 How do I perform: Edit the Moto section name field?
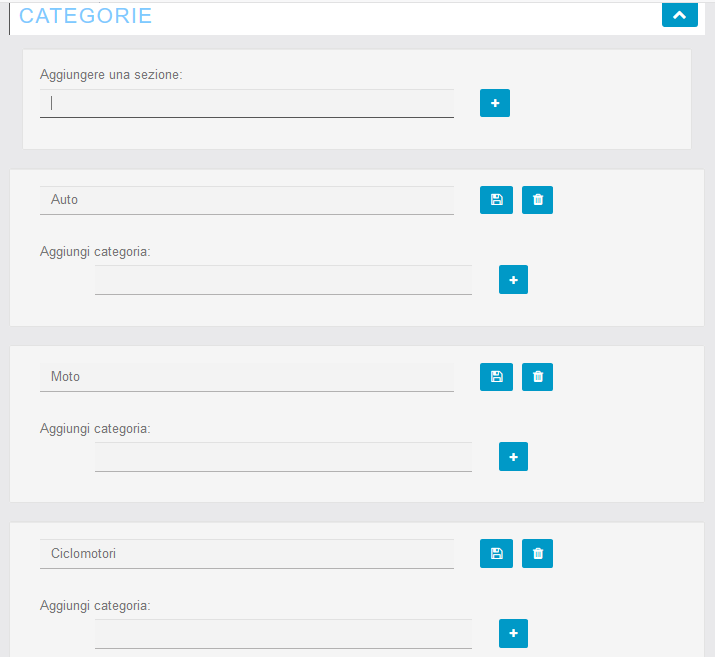click(247, 377)
